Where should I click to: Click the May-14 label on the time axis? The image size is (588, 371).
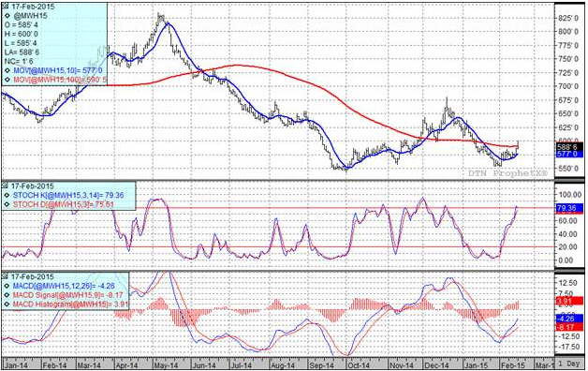pos(166,364)
